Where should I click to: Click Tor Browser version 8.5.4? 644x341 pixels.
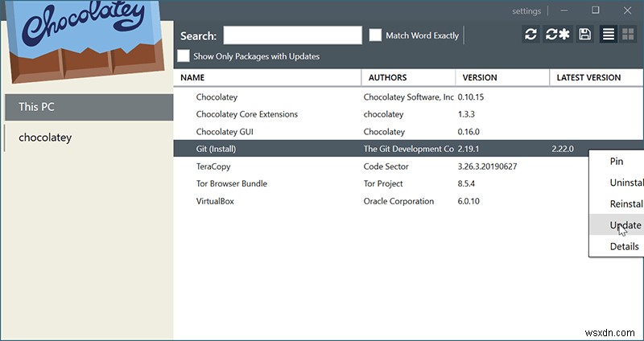pyautogui.click(x=466, y=184)
